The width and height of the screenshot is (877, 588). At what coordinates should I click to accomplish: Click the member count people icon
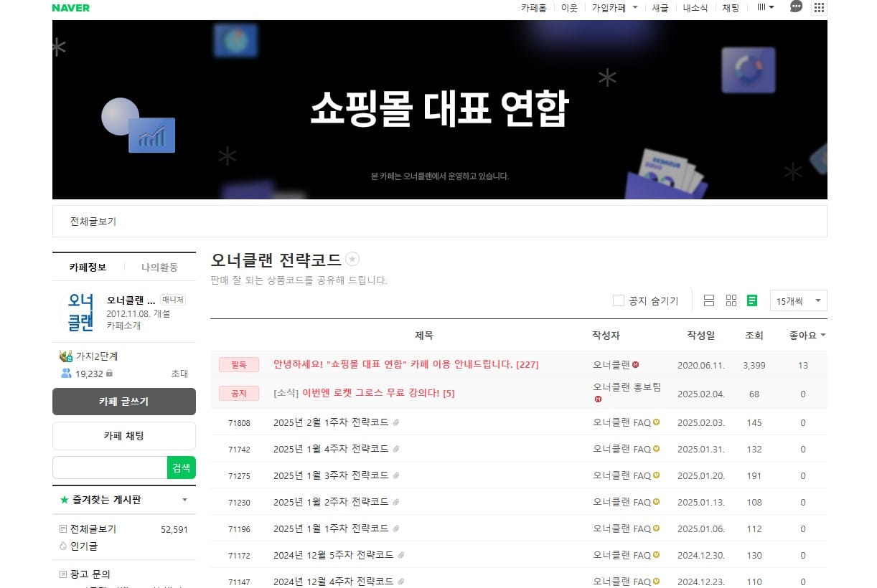pos(66,374)
